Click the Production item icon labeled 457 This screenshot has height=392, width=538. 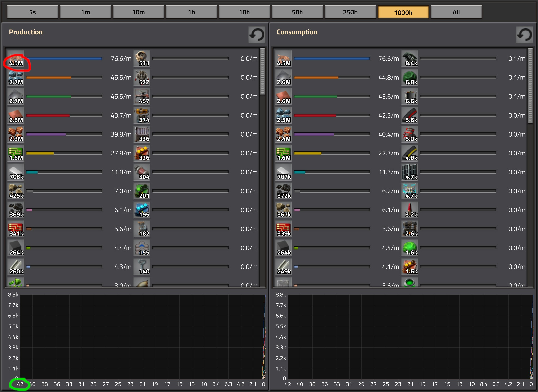142,96
